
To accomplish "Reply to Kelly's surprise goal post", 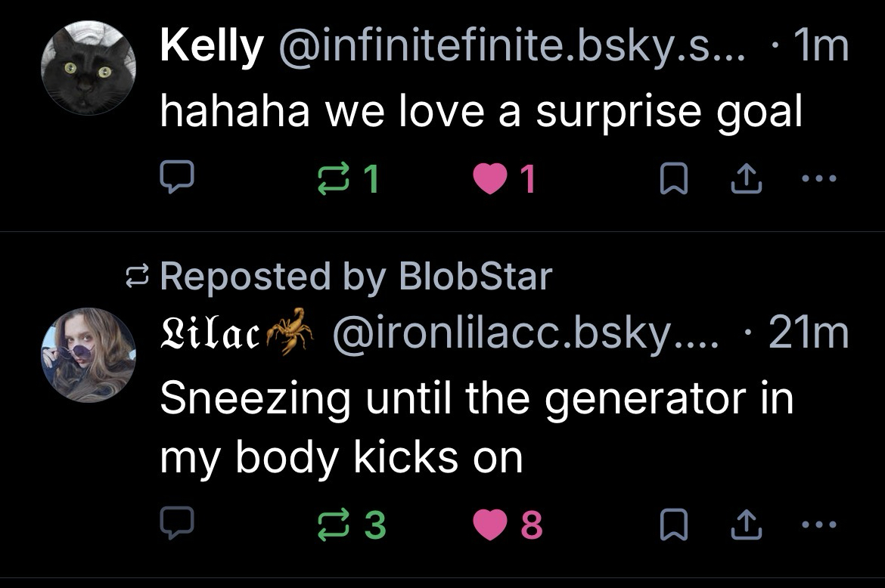I will pos(178,179).
